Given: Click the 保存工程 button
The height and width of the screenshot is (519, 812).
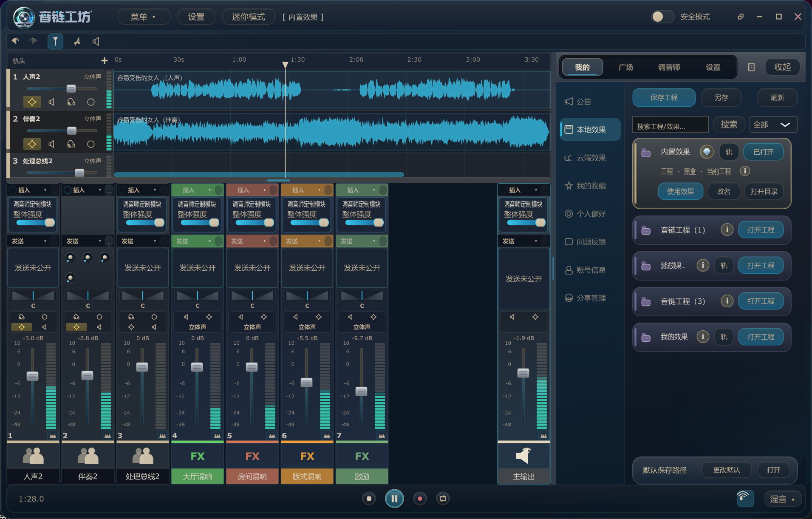Looking at the screenshot, I should click(664, 98).
